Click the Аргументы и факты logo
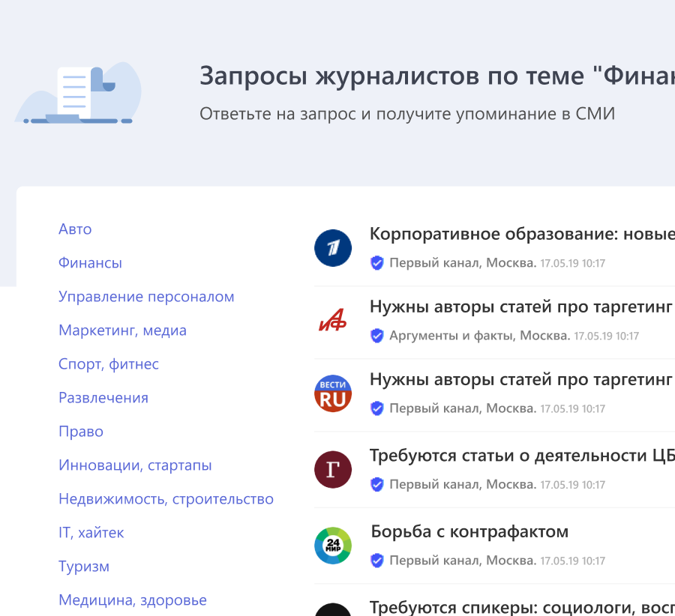This screenshot has width=675, height=616. [333, 321]
